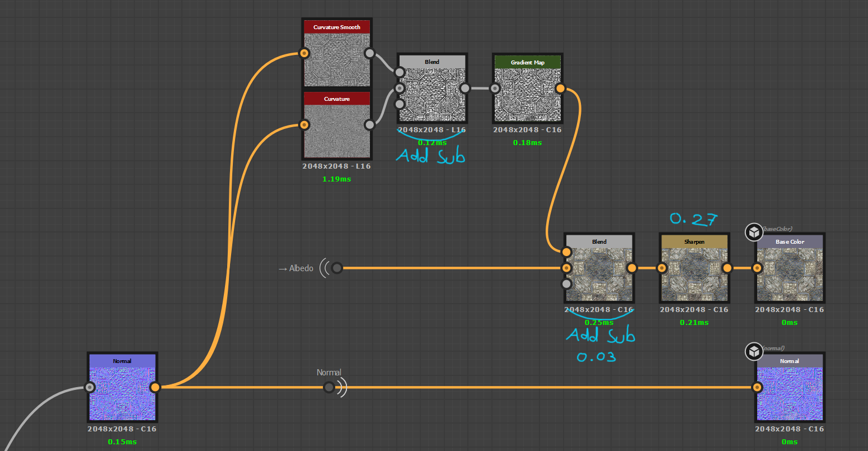Click the output pin of the bottom-left Normal node
The image size is (868, 451).
click(156, 387)
